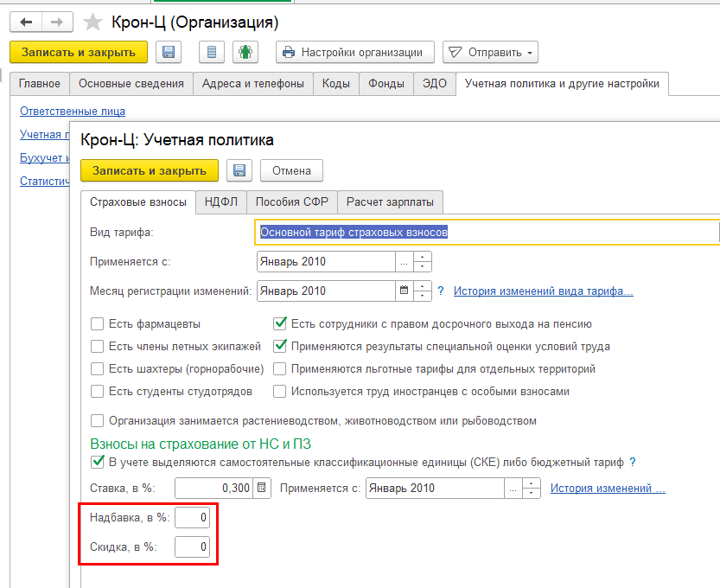Save accounting policy with the floppy disk icon
The height and width of the screenshot is (588, 720).
click(x=239, y=170)
